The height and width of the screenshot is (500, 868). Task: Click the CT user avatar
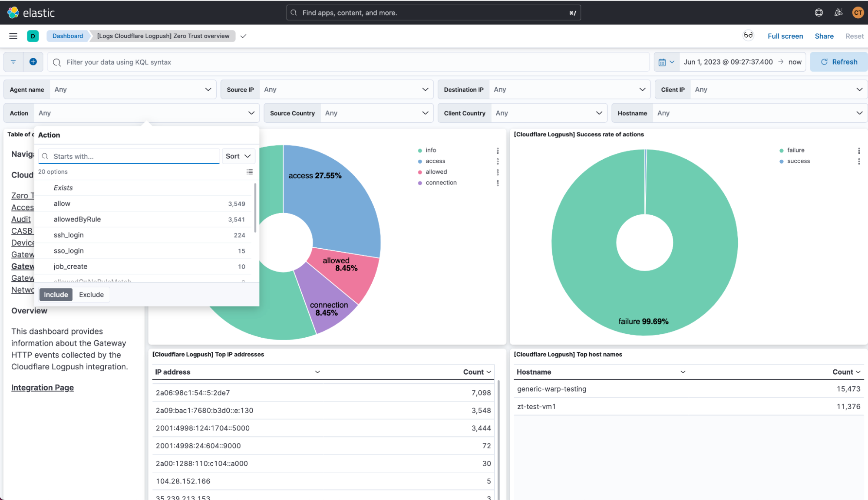(x=858, y=13)
